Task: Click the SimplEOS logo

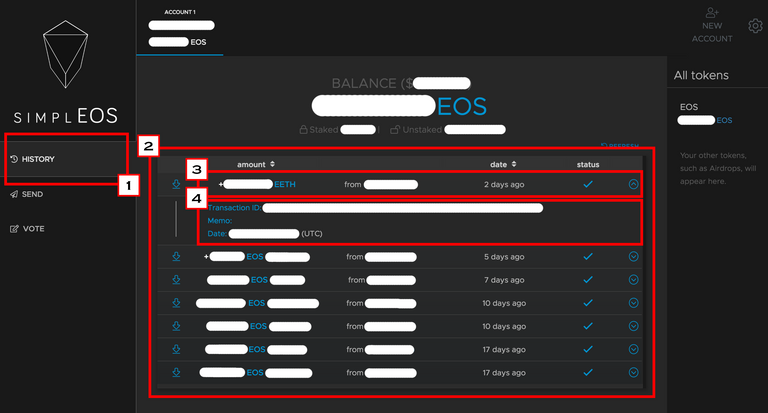Action: point(66,72)
